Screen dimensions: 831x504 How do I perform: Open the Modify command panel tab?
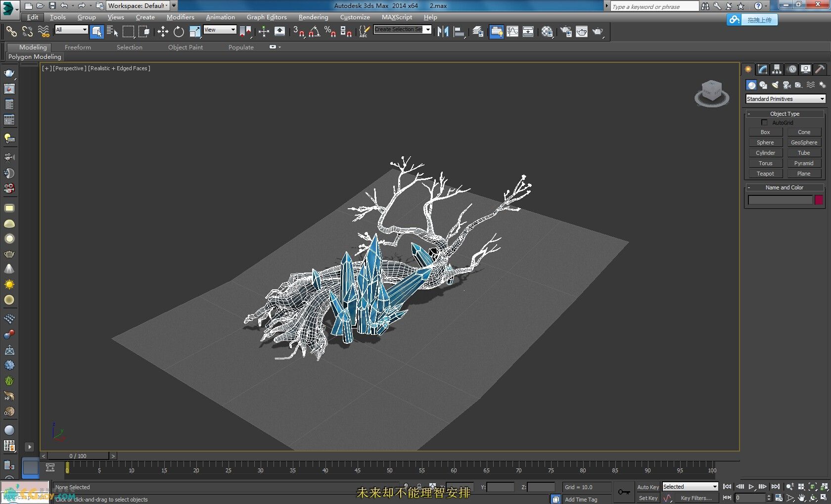point(762,69)
